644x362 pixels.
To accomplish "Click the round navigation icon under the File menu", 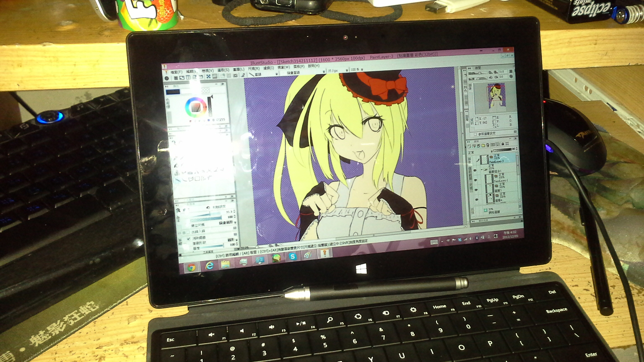I will (x=166, y=78).
